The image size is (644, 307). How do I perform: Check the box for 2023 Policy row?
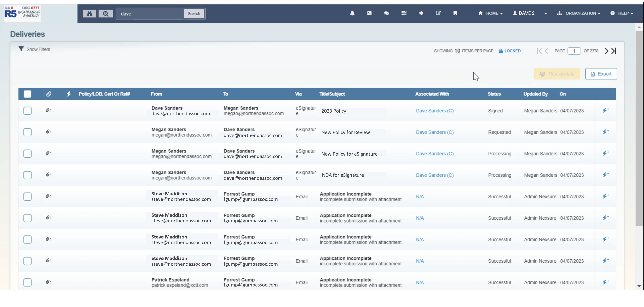(28, 111)
